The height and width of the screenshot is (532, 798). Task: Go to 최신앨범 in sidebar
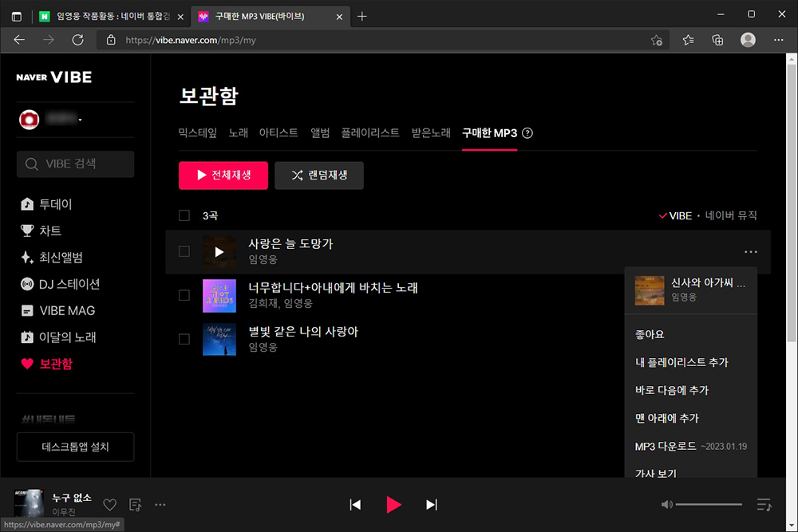tap(51, 258)
